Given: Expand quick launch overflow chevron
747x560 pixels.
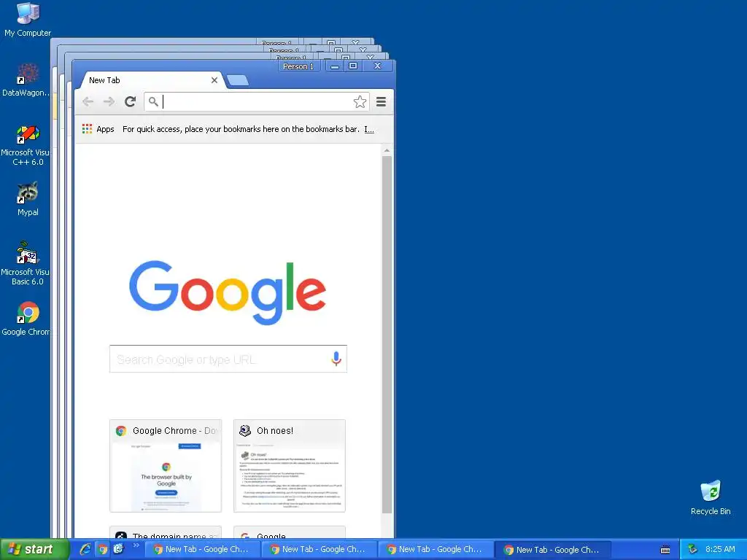Looking at the screenshot, I should coord(136,545).
